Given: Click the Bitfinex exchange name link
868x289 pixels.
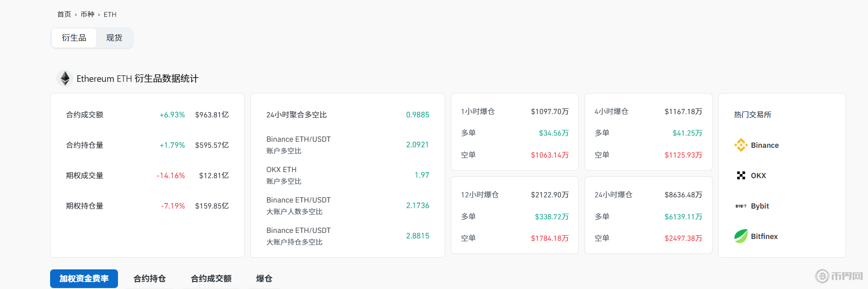Looking at the screenshot, I should (x=764, y=237).
